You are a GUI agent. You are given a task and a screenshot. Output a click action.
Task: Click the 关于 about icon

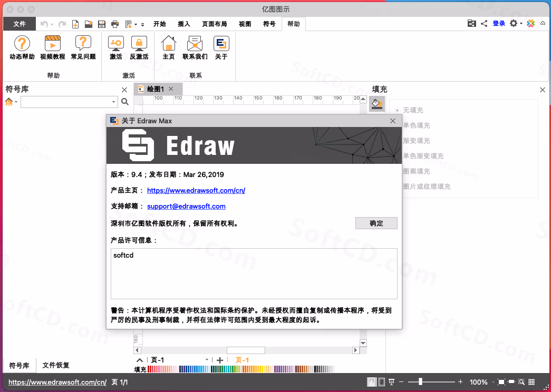pos(221,47)
